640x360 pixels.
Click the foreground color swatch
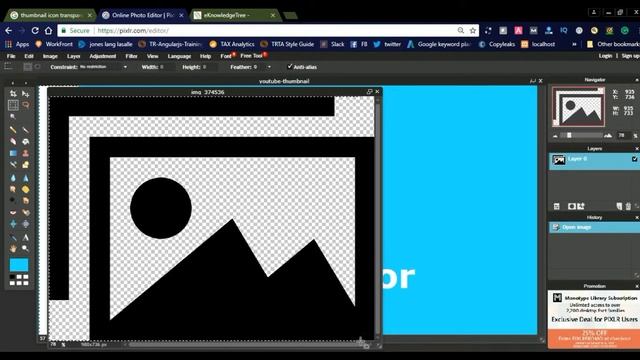19,265
